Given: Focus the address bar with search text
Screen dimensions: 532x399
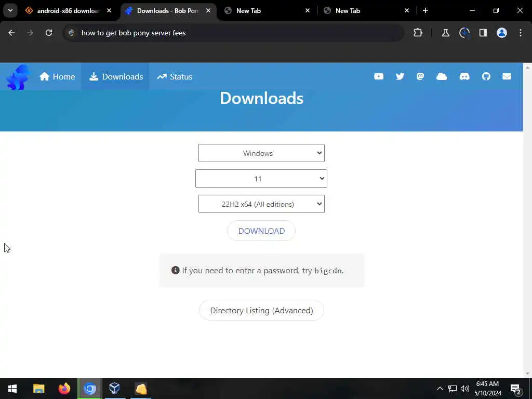Looking at the screenshot, I should pyautogui.click(x=233, y=33).
